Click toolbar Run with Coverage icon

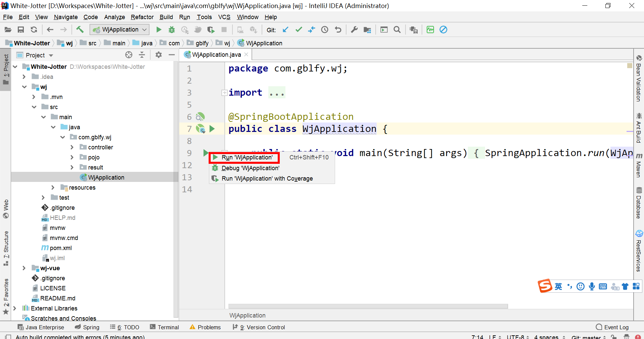[211, 30]
